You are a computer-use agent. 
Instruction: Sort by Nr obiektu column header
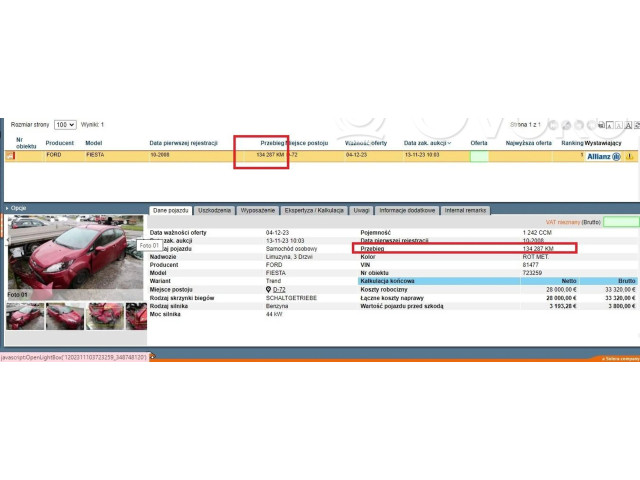point(26,143)
